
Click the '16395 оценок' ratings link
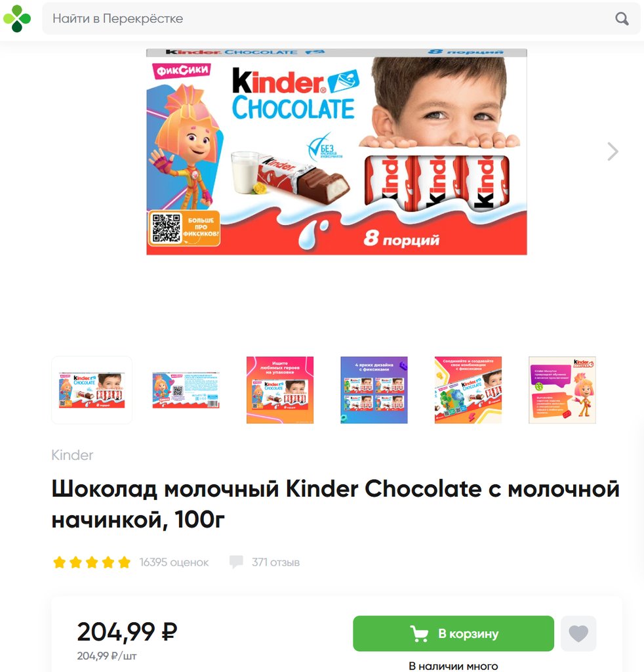[x=174, y=562]
